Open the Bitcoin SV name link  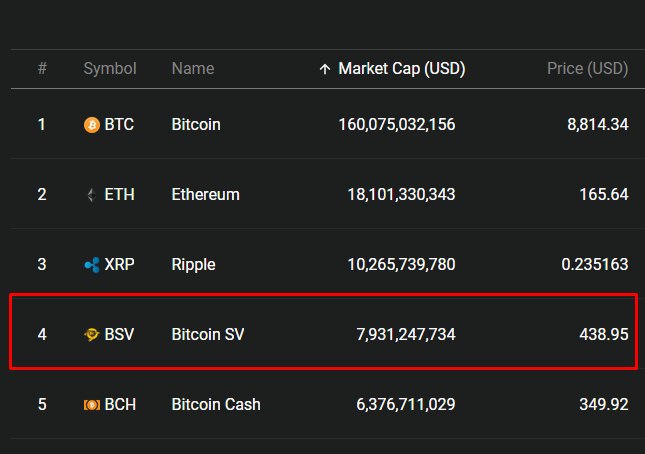tap(208, 334)
